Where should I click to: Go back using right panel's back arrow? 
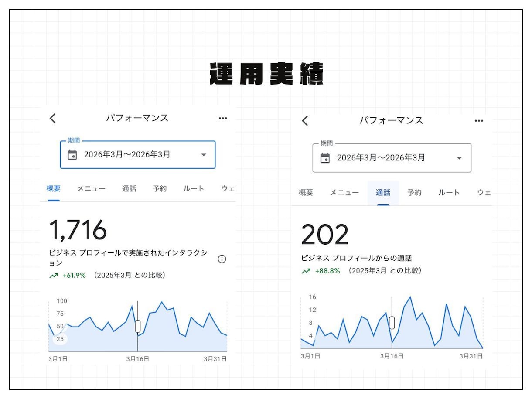[305, 121]
